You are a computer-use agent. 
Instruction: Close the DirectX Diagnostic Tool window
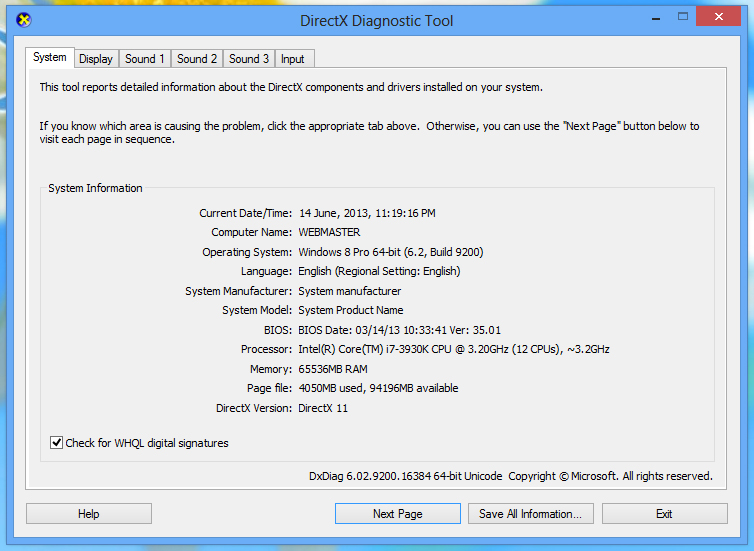[718, 17]
